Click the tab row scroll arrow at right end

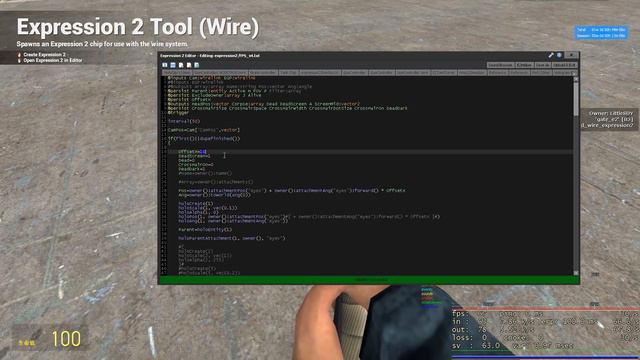[x=575, y=73]
